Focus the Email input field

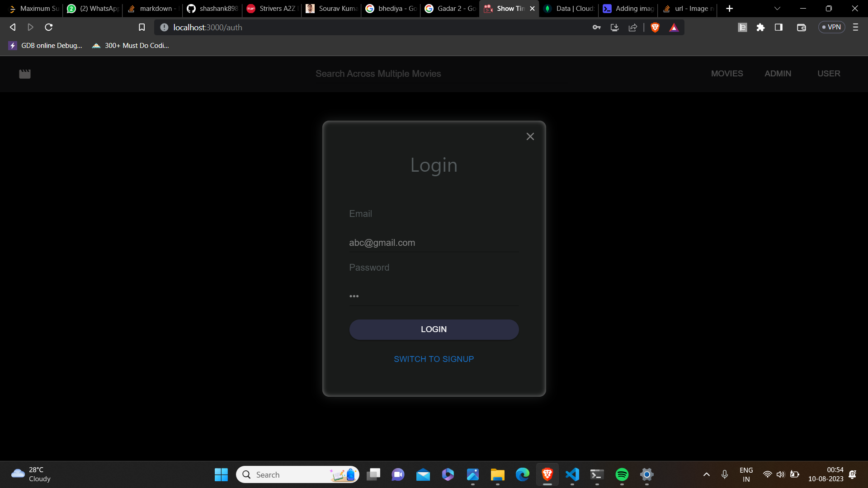(434, 243)
